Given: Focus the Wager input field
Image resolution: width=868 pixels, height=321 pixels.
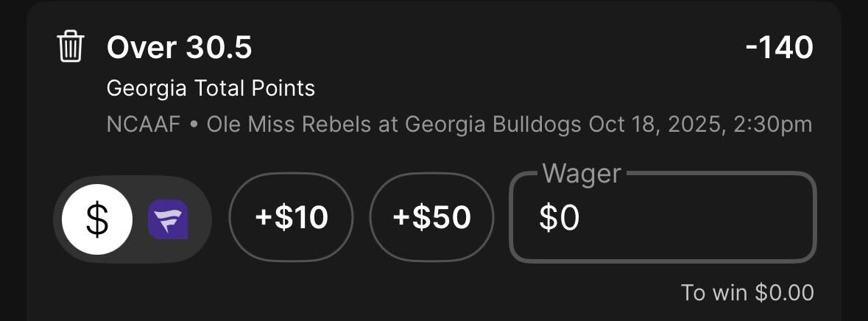Looking at the screenshot, I should [x=663, y=218].
